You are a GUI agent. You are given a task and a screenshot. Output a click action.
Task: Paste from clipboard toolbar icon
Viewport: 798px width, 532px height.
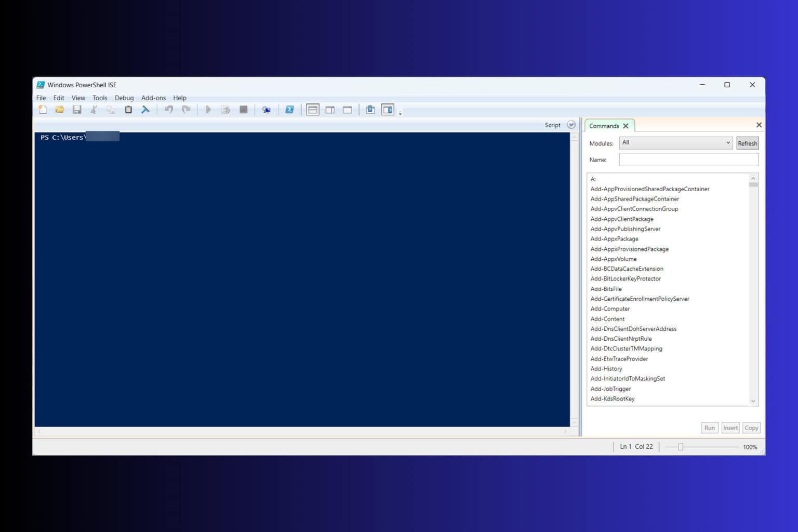click(x=128, y=110)
